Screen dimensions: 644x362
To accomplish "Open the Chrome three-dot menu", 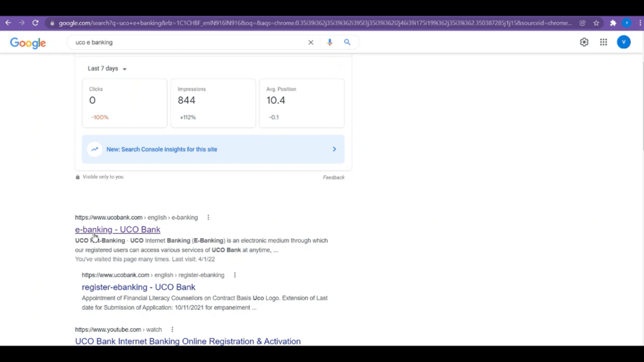I will [x=640, y=23].
